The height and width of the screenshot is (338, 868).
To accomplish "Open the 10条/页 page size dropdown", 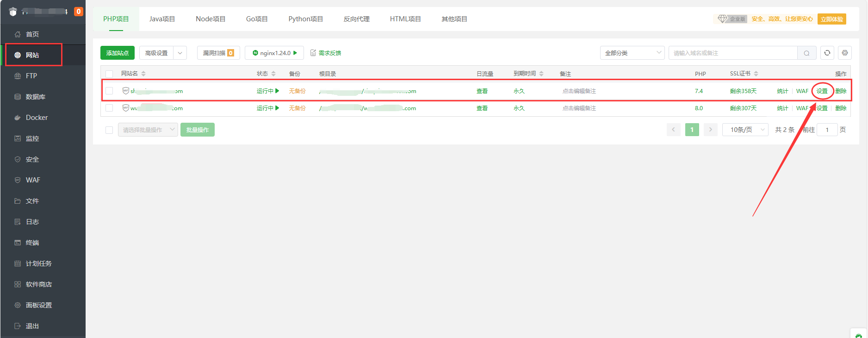I will tap(745, 130).
